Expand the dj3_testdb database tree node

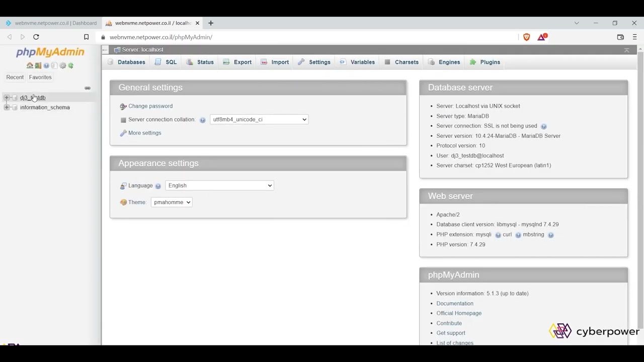coord(7,98)
